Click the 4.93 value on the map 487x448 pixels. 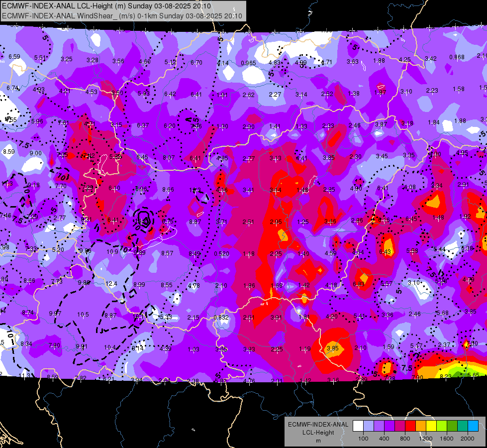[39, 90]
